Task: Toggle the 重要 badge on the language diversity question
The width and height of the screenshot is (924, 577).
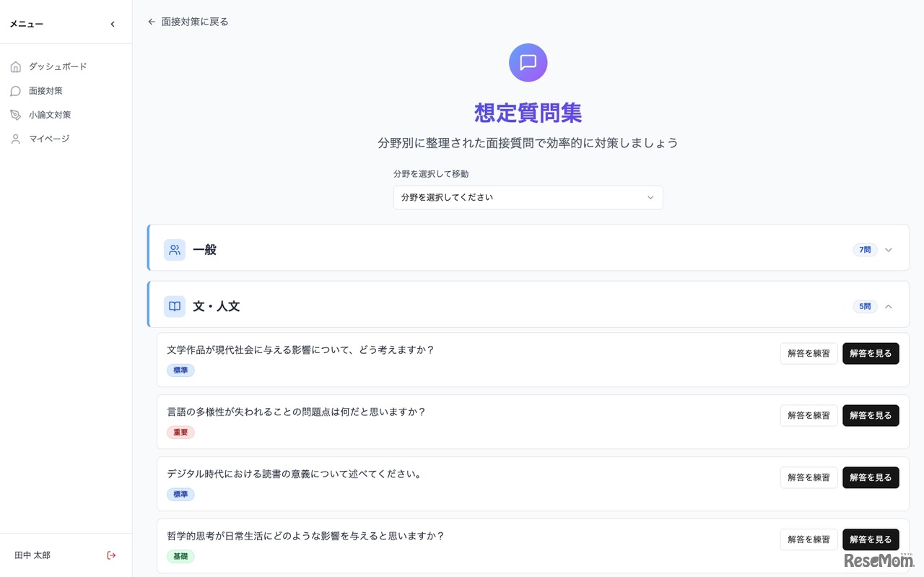Action: tap(180, 432)
